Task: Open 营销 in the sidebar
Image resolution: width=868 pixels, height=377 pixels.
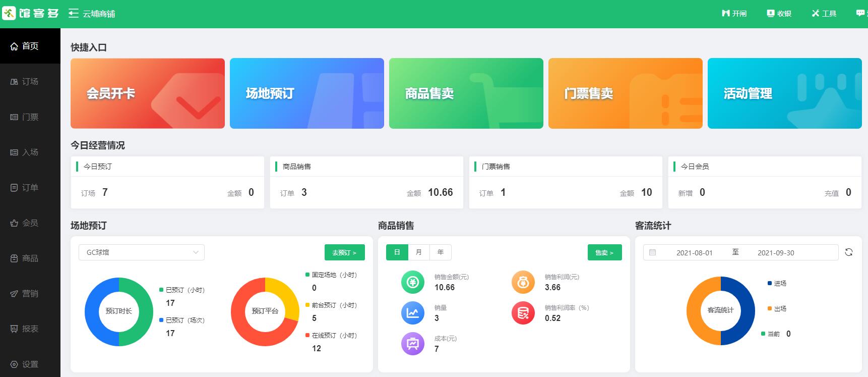Action: 30,293
